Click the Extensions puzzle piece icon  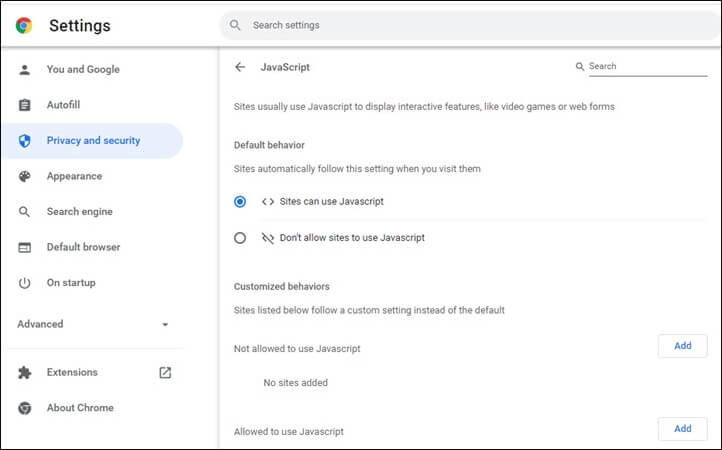25,372
